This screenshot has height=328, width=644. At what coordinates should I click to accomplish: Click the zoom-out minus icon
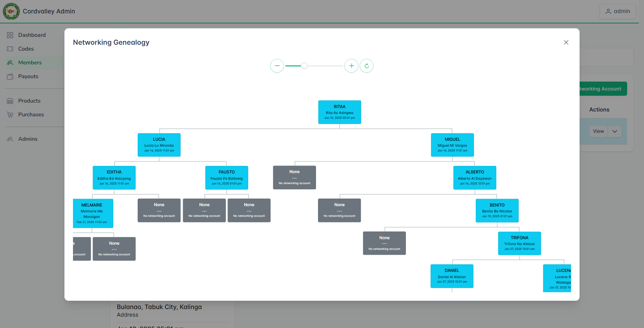click(277, 66)
